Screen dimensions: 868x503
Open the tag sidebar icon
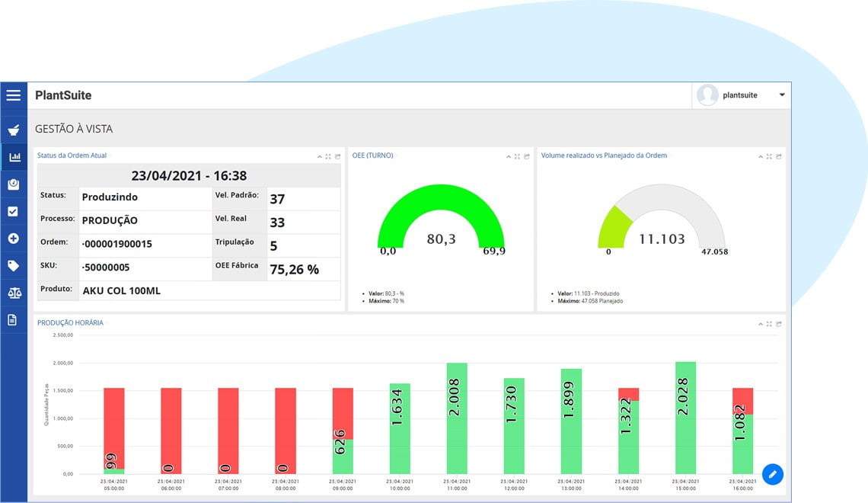(x=13, y=266)
